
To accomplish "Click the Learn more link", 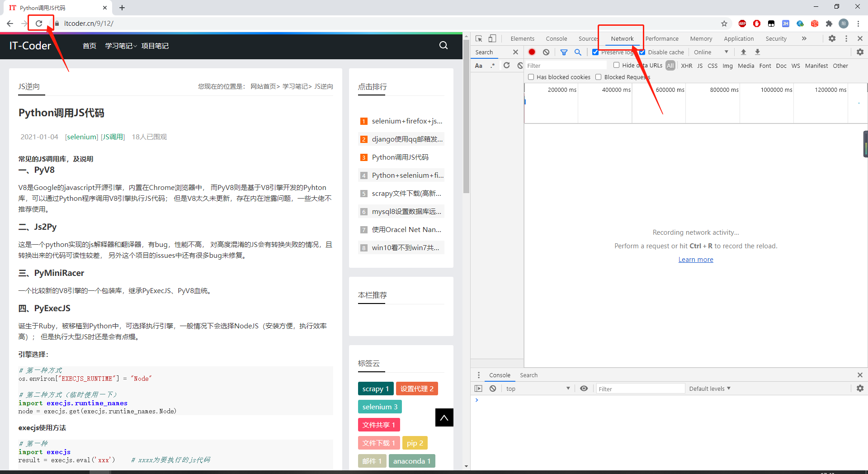I will pyautogui.click(x=696, y=260).
